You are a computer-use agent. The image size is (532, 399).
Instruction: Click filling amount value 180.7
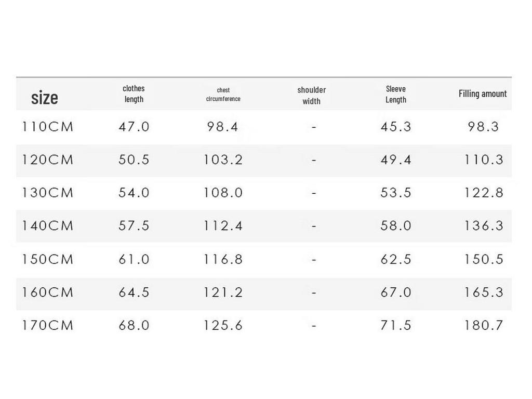tap(484, 325)
